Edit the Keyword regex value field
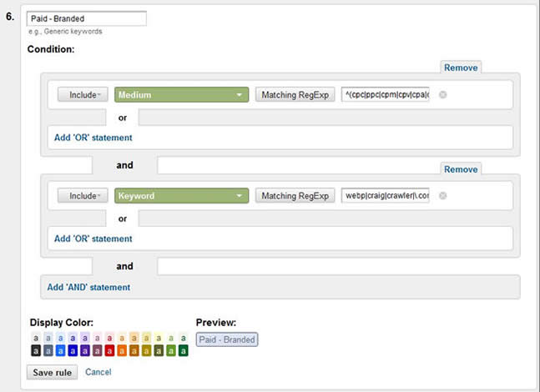The width and height of the screenshot is (540, 392). (x=386, y=195)
